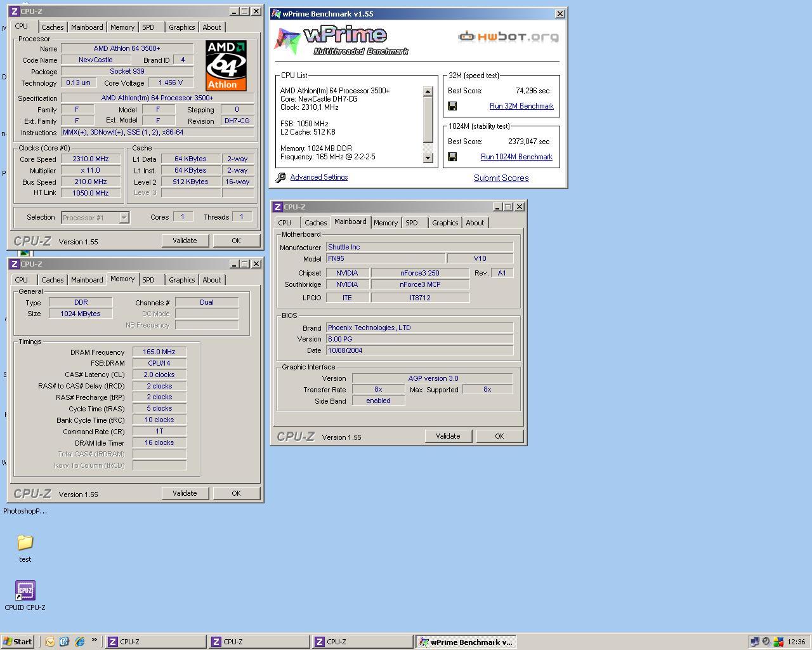Open Advanced Settings link in wPrime

point(319,178)
